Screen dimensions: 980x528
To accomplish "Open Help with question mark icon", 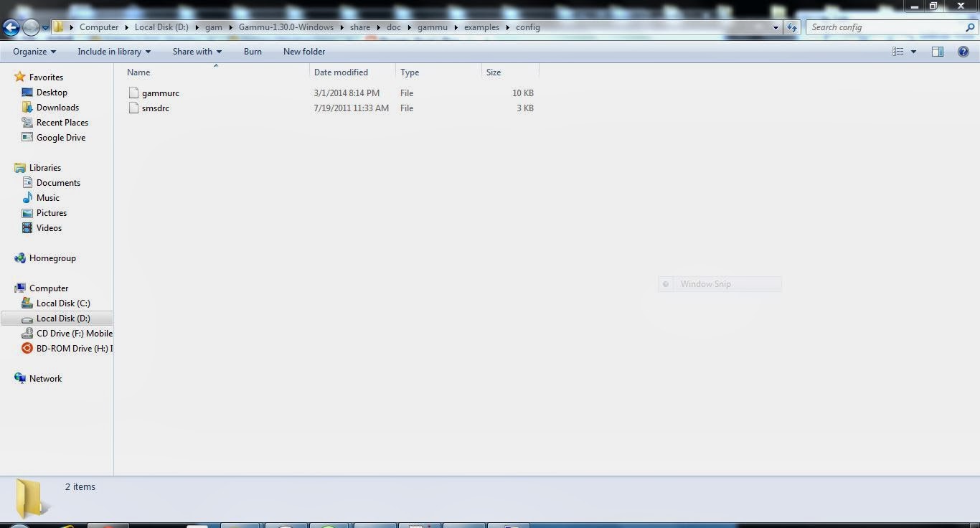I will [x=963, y=52].
